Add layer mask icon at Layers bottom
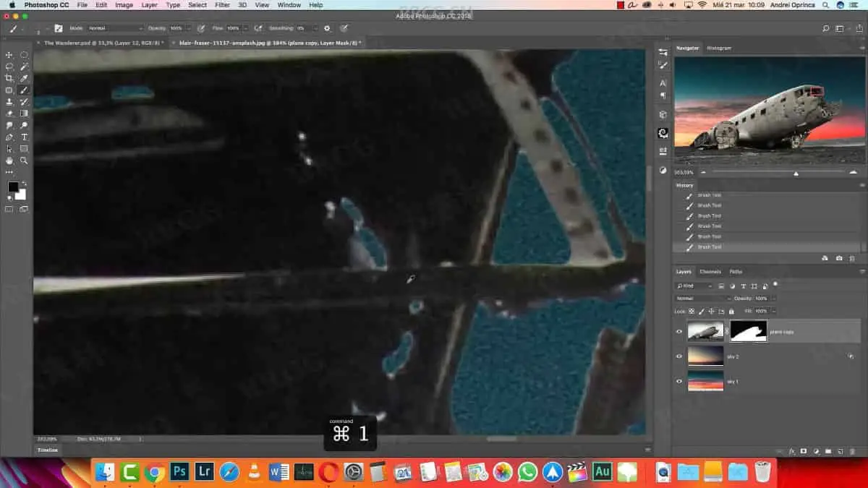The height and width of the screenshot is (488, 868). [x=804, y=451]
